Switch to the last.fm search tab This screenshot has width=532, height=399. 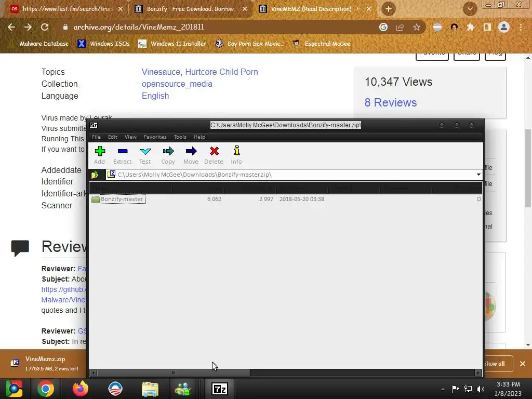click(66, 9)
